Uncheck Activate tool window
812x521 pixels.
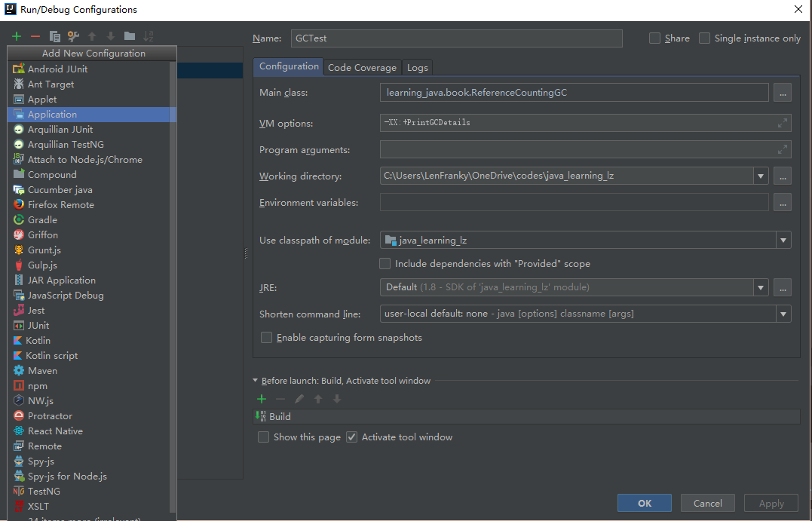tap(351, 437)
